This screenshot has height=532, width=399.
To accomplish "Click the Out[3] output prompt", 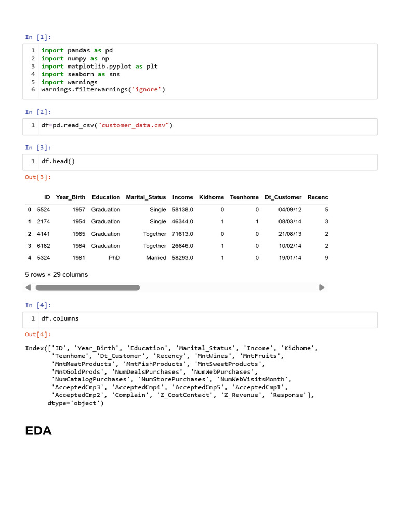I will pyautogui.click(x=38, y=177).
